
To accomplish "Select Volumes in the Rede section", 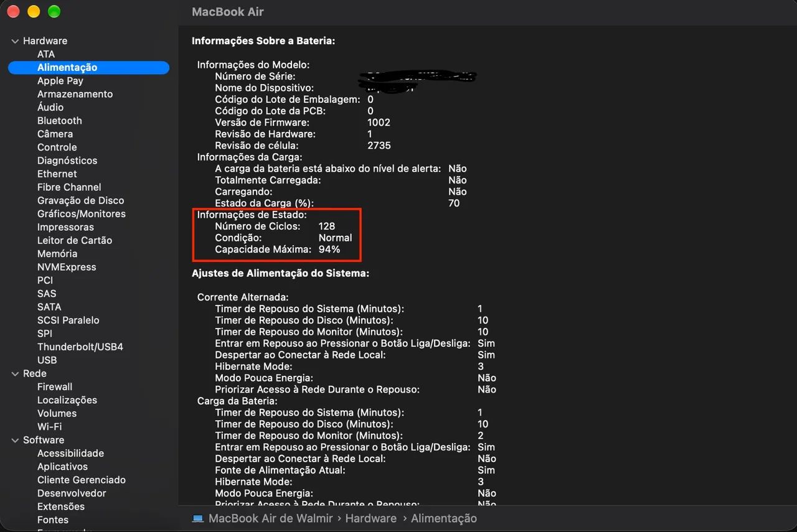I will point(57,414).
